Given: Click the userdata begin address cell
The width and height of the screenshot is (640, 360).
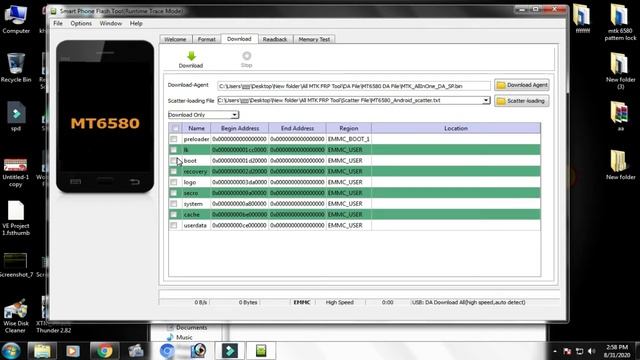Looking at the screenshot, I should tap(240, 225).
